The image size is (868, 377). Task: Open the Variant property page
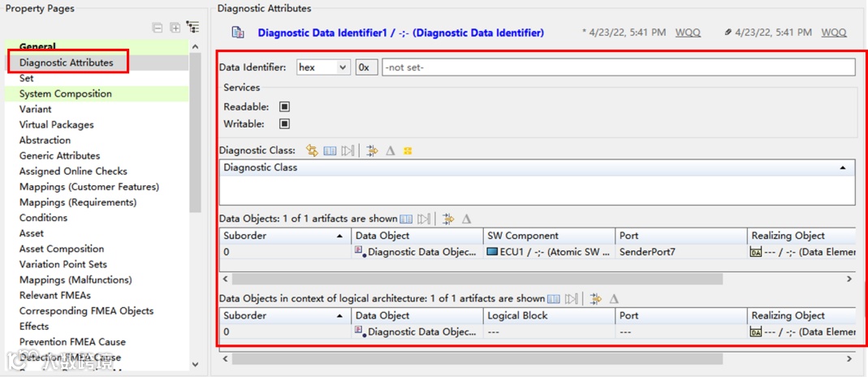[35, 109]
